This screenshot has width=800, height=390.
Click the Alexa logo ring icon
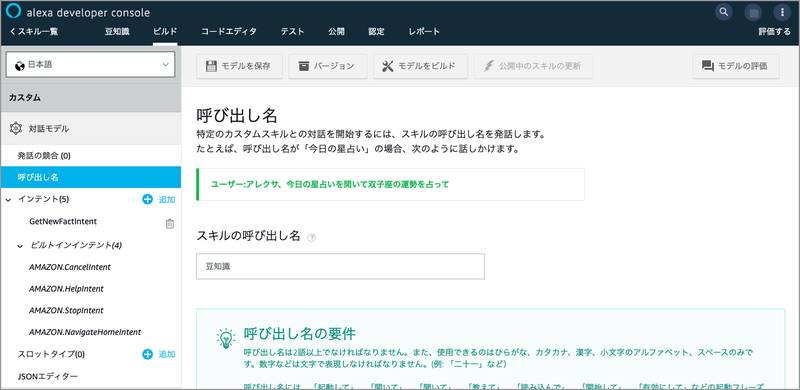13,12
